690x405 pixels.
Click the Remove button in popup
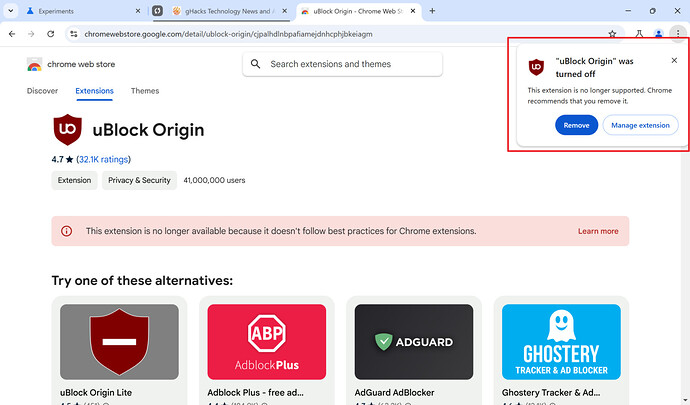click(576, 125)
